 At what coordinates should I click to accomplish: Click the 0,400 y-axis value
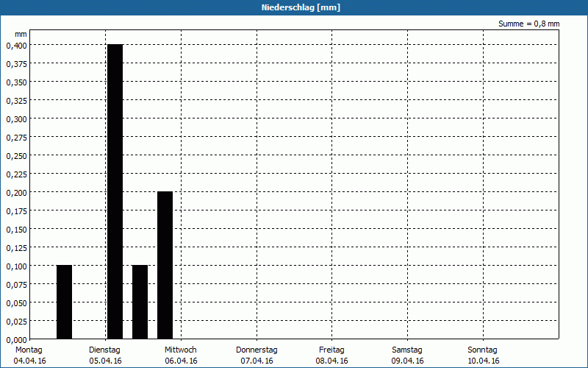(x=16, y=46)
